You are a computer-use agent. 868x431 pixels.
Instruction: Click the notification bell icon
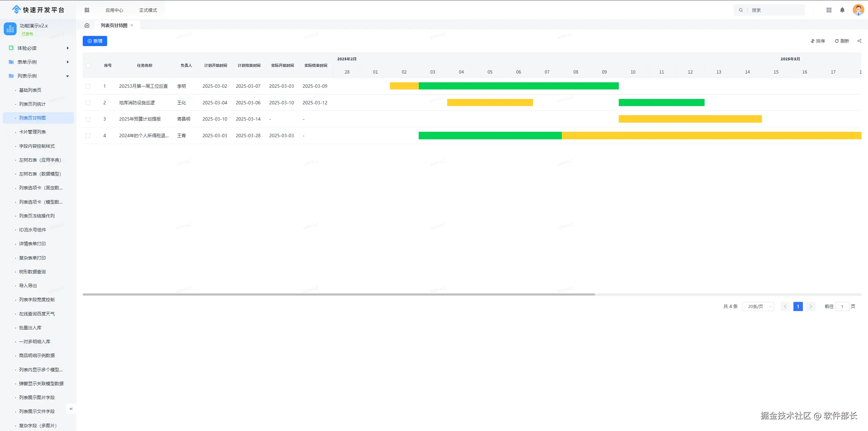842,10
